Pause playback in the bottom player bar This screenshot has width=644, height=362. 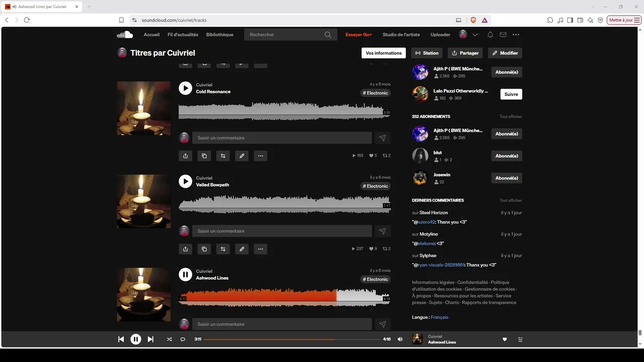coord(136,339)
